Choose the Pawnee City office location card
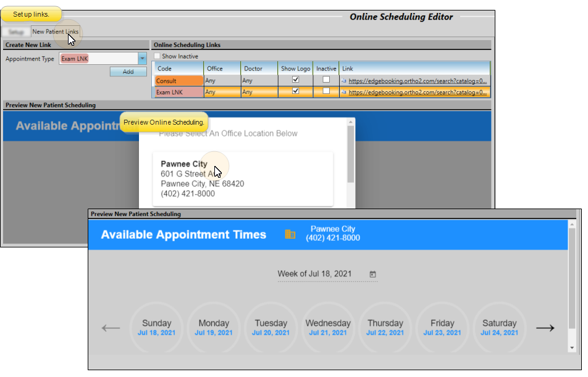588x377 pixels. coord(243,179)
